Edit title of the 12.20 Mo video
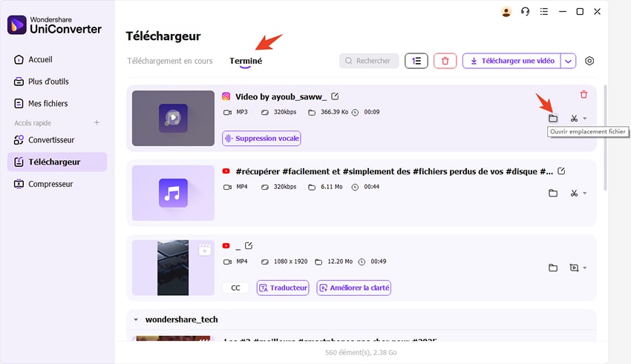The height and width of the screenshot is (364, 631). 249,245
